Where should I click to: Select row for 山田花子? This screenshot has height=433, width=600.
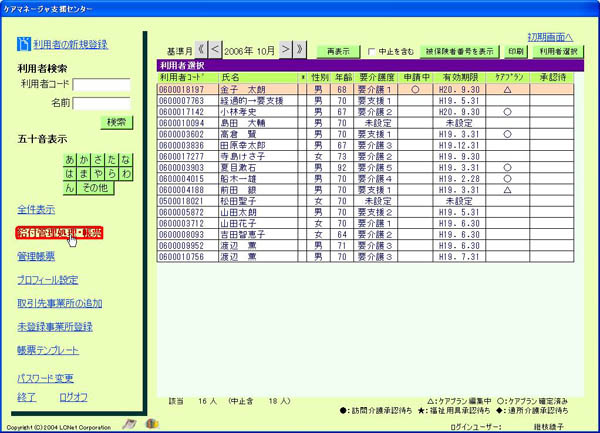365,223
